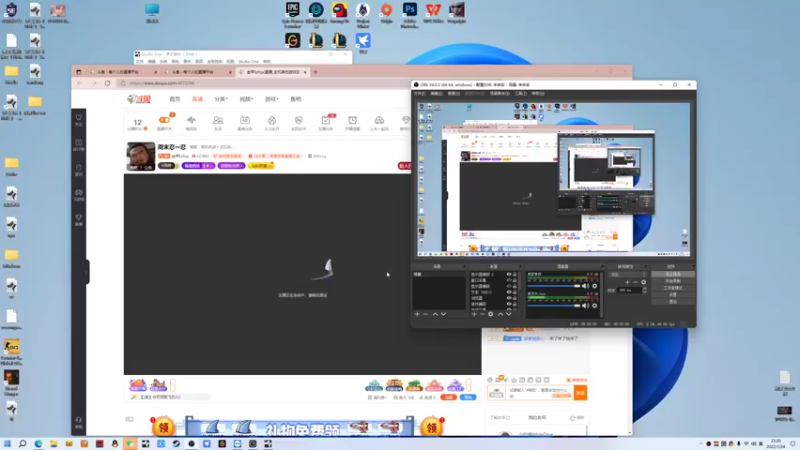The width and height of the screenshot is (800, 450).
Task: Open the scene transition type dropdown in OBS
Action: coord(628,274)
